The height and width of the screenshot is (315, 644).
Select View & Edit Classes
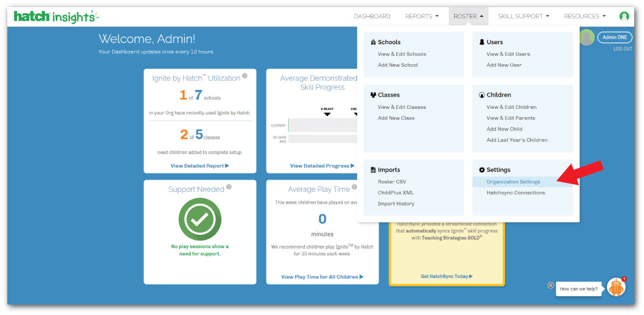click(402, 107)
